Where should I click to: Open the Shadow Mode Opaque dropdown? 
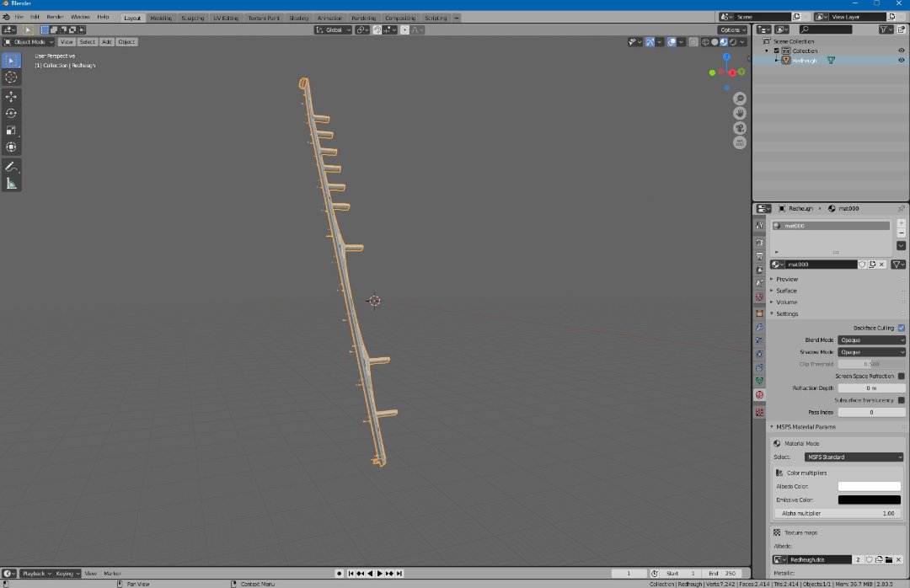[x=872, y=352]
